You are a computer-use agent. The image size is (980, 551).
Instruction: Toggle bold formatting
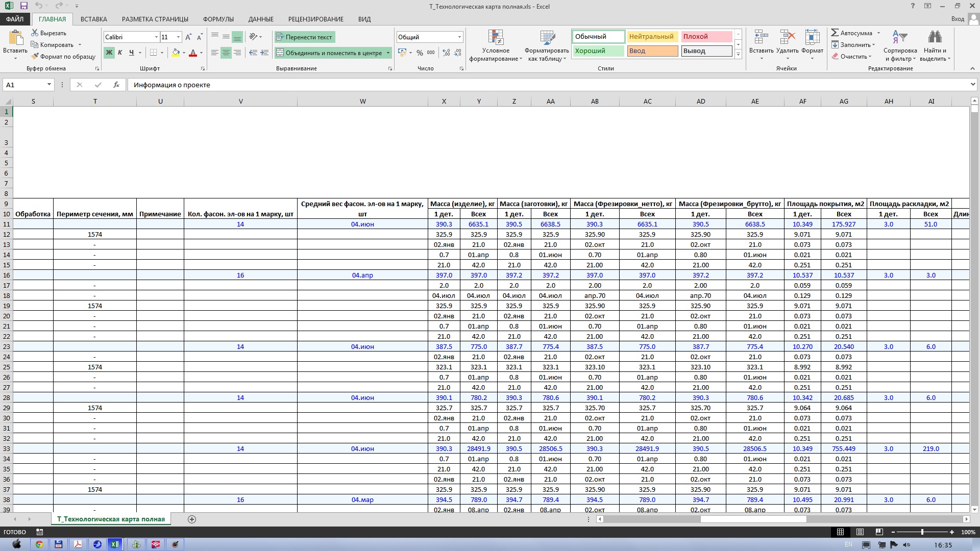pyautogui.click(x=109, y=53)
